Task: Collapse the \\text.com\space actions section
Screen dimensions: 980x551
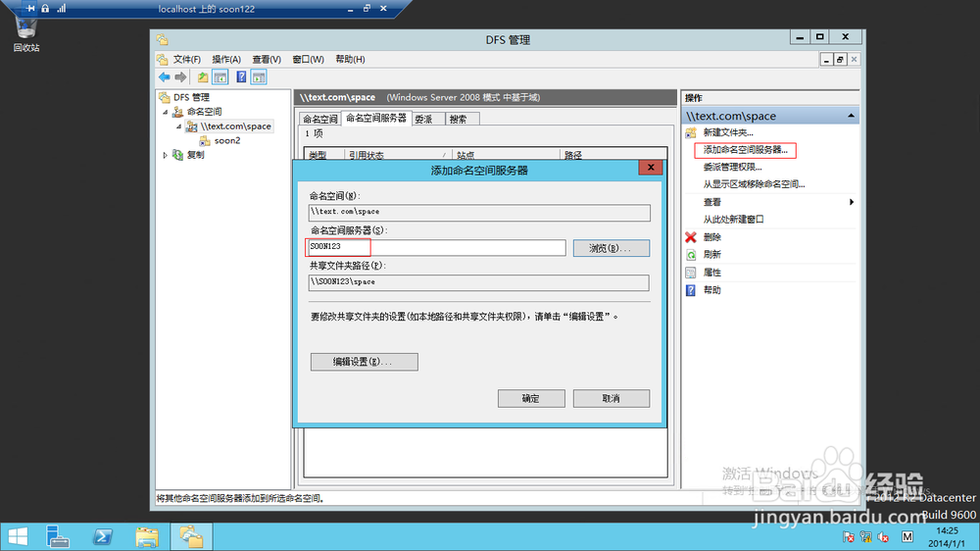Action: point(851,116)
